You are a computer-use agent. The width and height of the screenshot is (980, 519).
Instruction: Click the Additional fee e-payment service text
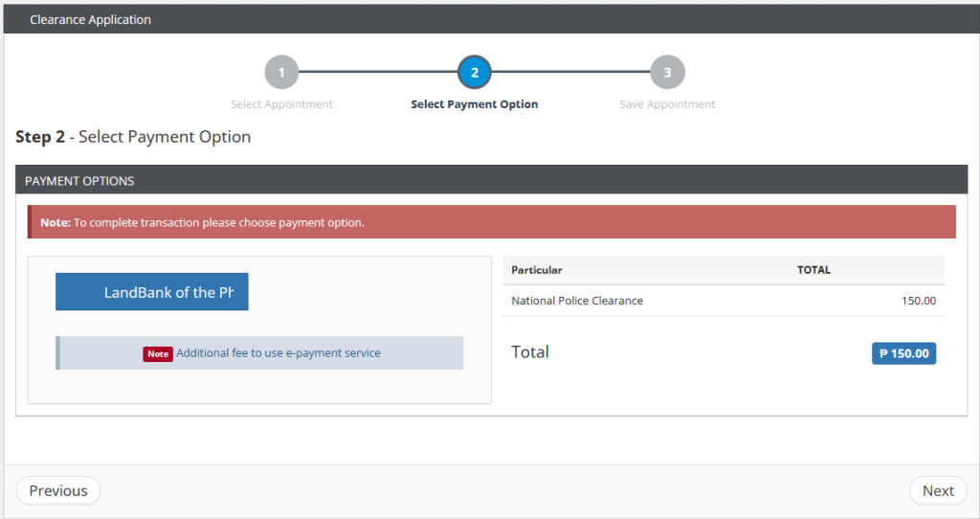click(278, 353)
